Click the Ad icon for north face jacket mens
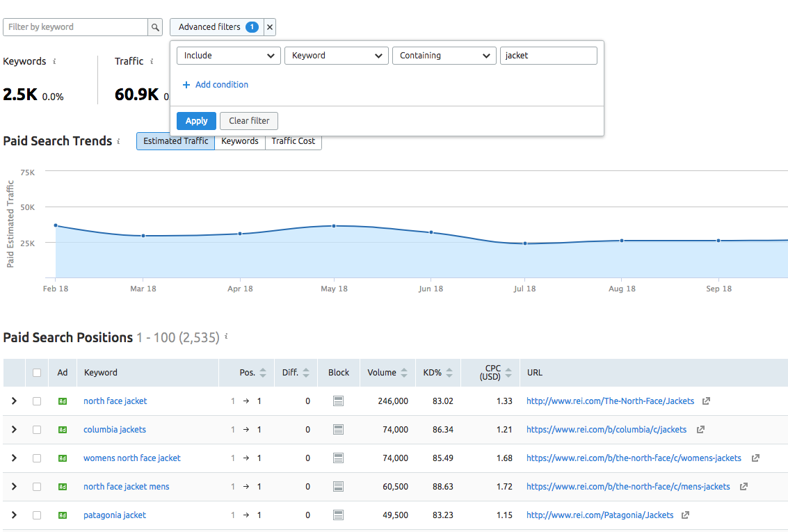Screen dimensions: 788x532 pyautogui.click(x=63, y=487)
